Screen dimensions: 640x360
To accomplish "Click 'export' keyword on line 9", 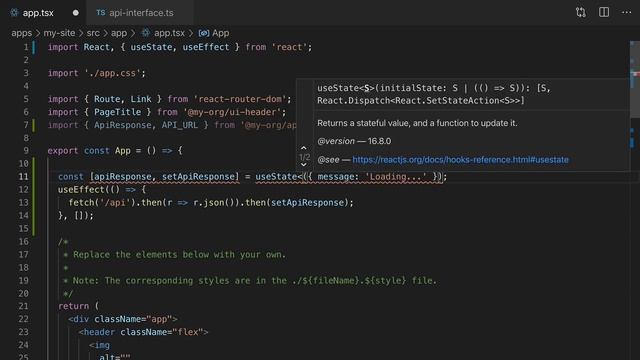I will 63,151.
